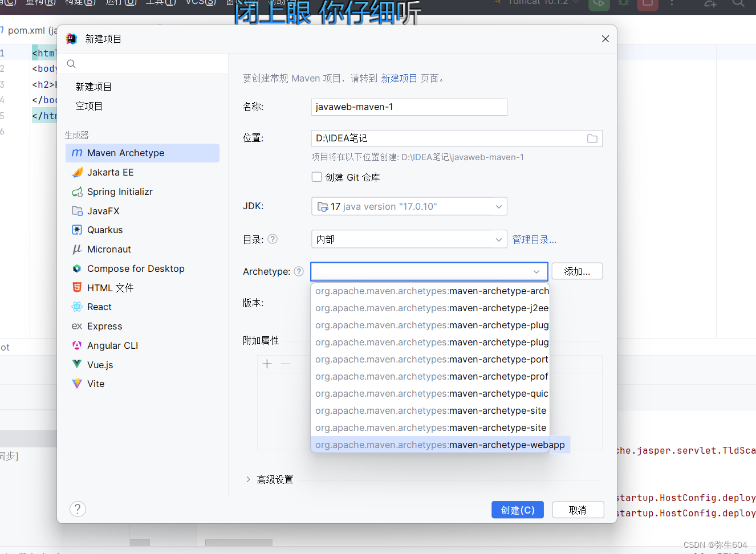Choose maven-archetype-webapp from list
This screenshot has height=554, width=756.
[x=440, y=445]
